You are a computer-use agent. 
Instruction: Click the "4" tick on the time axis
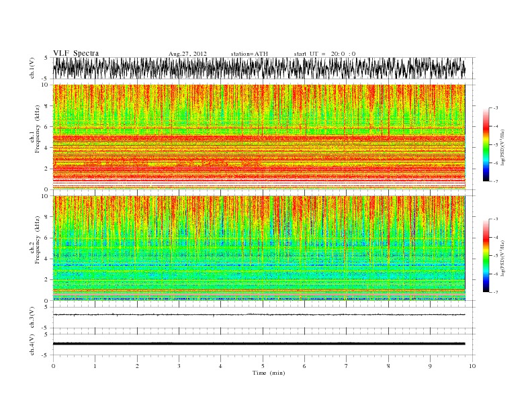220,366
